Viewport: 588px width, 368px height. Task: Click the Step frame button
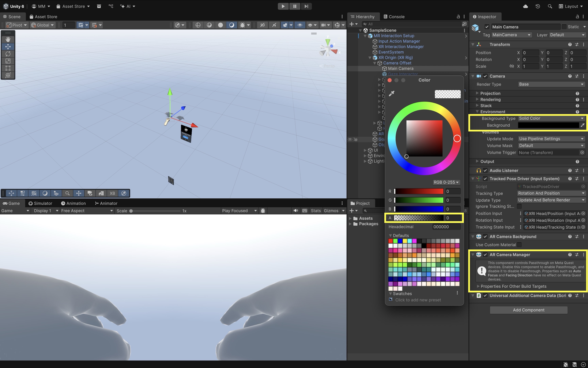pos(306,6)
